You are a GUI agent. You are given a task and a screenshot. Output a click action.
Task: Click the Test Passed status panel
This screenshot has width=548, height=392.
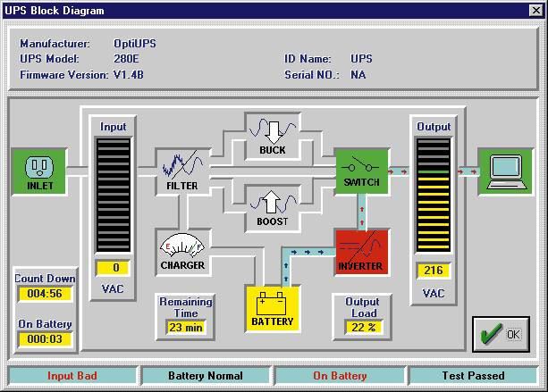473,376
